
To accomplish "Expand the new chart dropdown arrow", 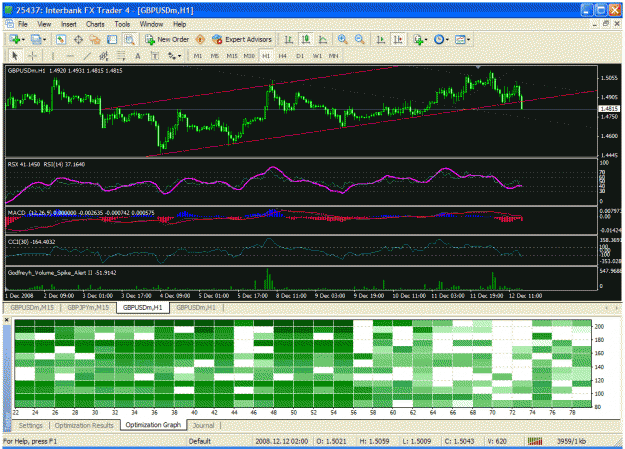I will [23, 40].
